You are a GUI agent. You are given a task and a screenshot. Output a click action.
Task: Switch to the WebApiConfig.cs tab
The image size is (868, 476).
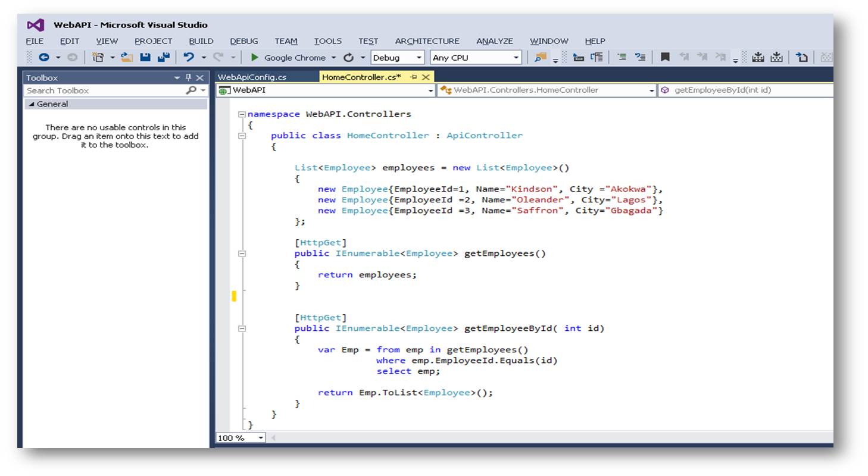pyautogui.click(x=252, y=77)
